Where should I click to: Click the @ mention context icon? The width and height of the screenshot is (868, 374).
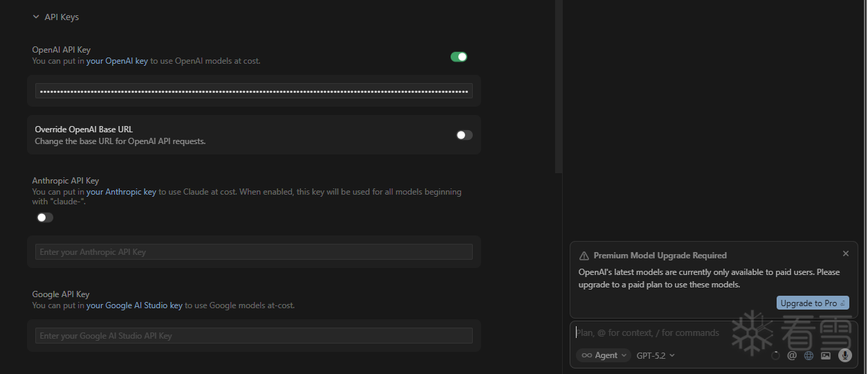tap(792, 355)
